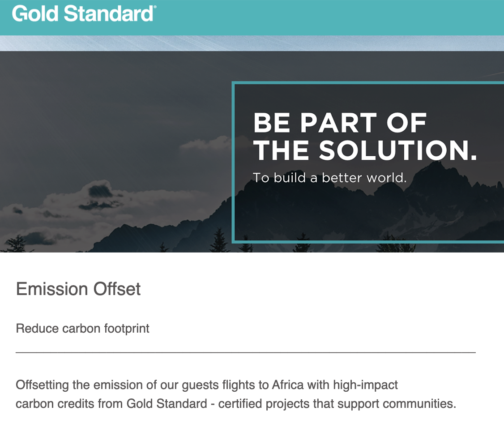Select the BE PART OF THE SOLUTION headline
Viewport: 504px width, 445px height.
(365, 137)
